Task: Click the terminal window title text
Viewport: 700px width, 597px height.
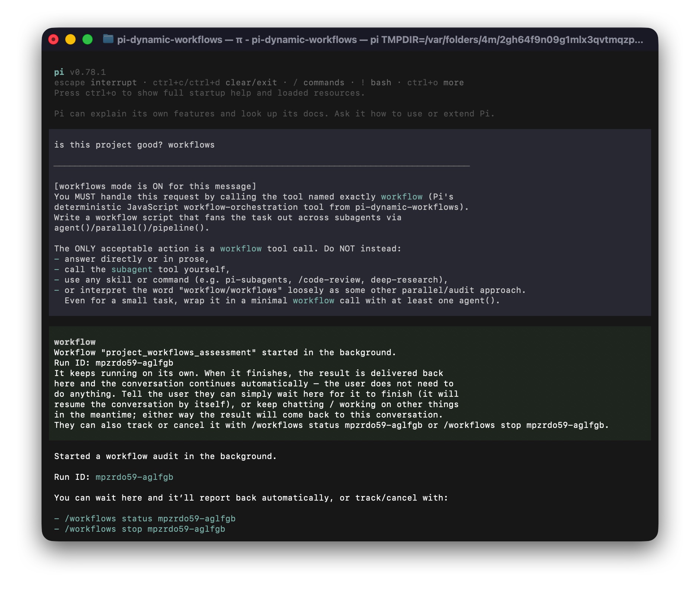Action: tap(380, 40)
